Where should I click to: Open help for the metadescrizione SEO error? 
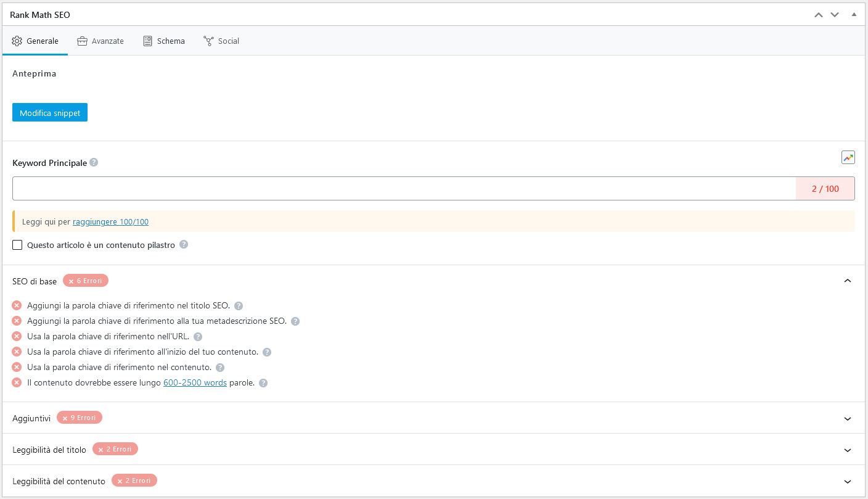295,321
